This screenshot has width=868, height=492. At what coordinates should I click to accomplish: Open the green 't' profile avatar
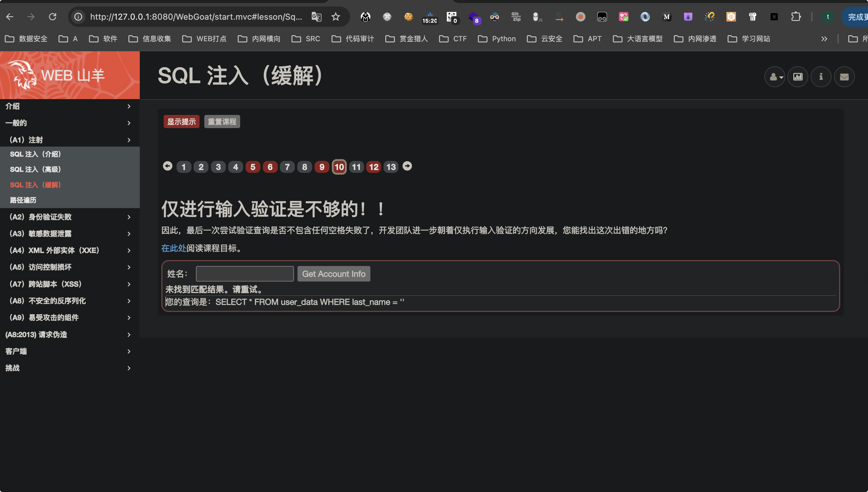pyautogui.click(x=827, y=16)
